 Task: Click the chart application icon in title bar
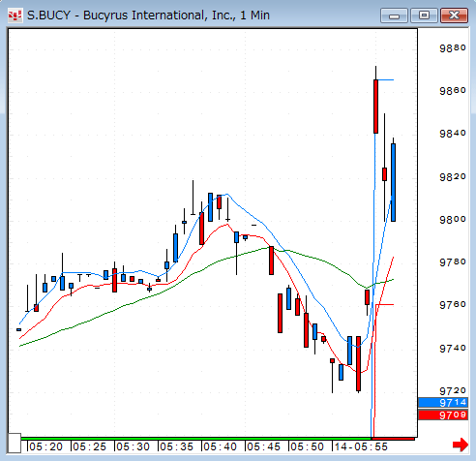tap(15, 15)
